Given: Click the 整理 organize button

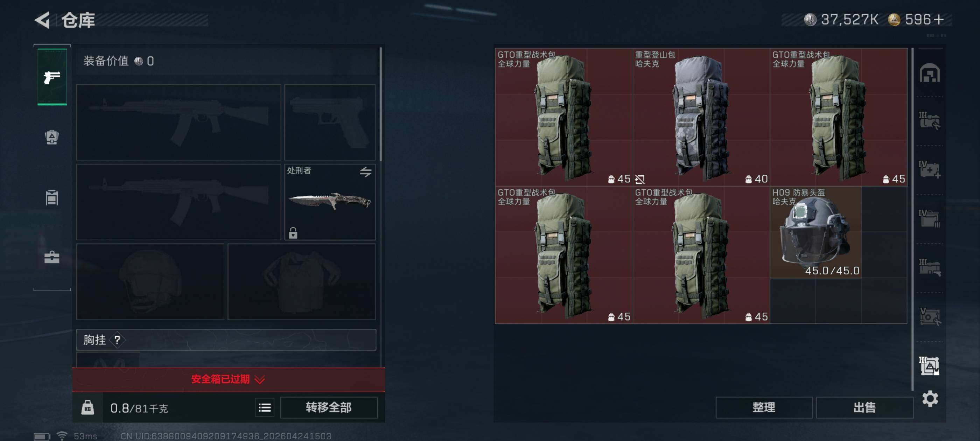Looking at the screenshot, I should (x=764, y=407).
